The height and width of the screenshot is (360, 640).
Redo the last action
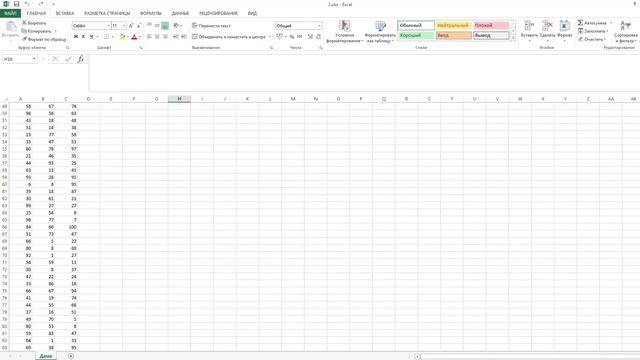click(x=41, y=4)
